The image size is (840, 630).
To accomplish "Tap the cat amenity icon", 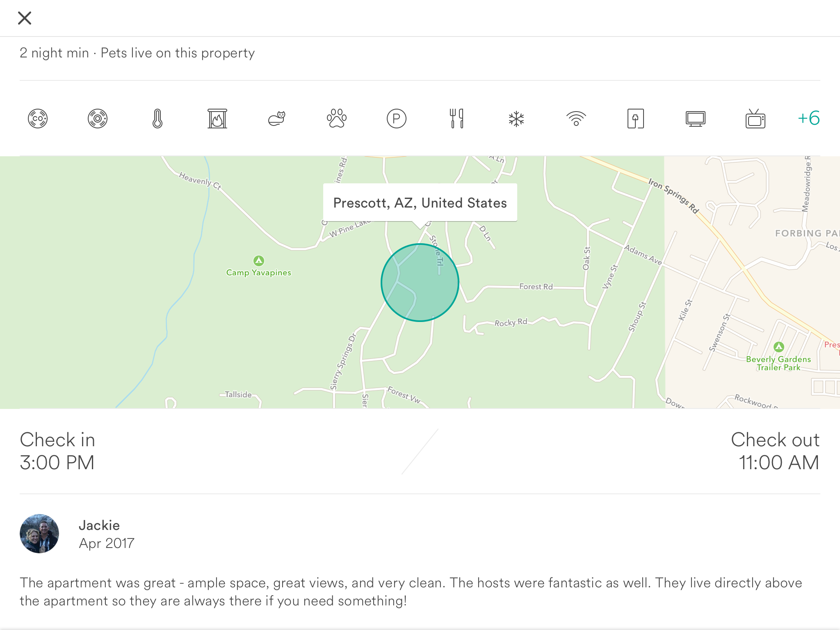I will pyautogui.click(x=277, y=119).
